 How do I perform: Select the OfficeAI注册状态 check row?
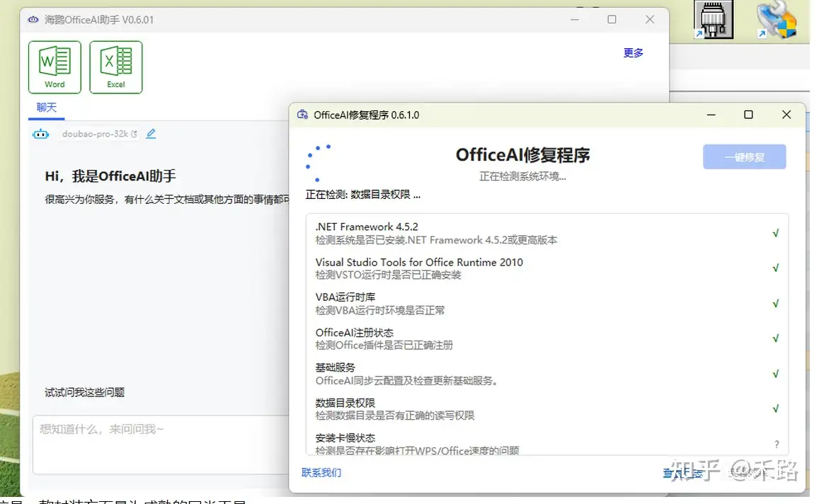(547, 338)
